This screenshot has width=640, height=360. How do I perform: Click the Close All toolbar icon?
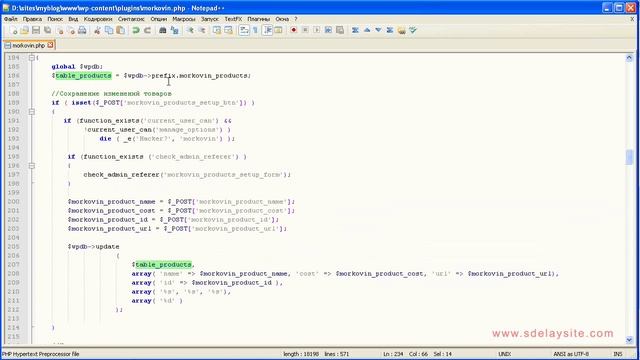click(x=71, y=30)
